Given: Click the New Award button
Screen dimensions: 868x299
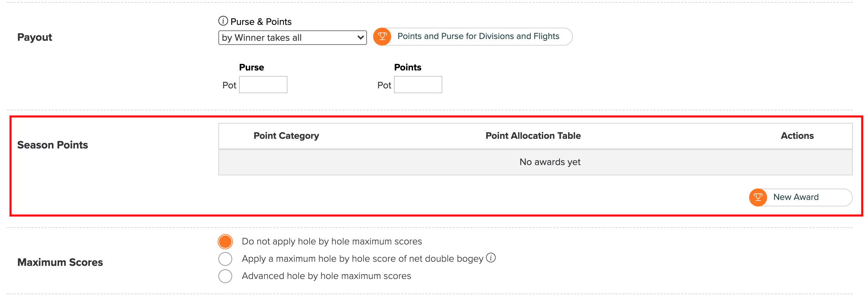Looking at the screenshot, I should (801, 197).
